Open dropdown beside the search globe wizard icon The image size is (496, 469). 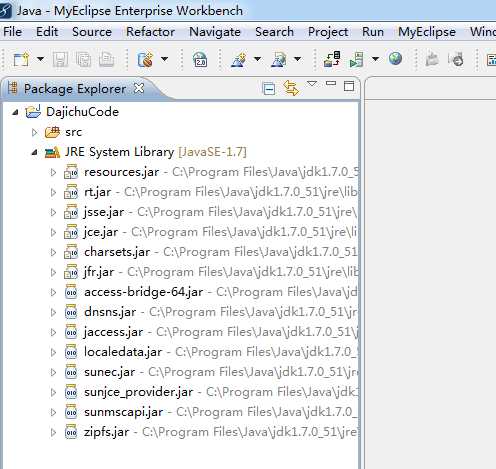click(298, 59)
